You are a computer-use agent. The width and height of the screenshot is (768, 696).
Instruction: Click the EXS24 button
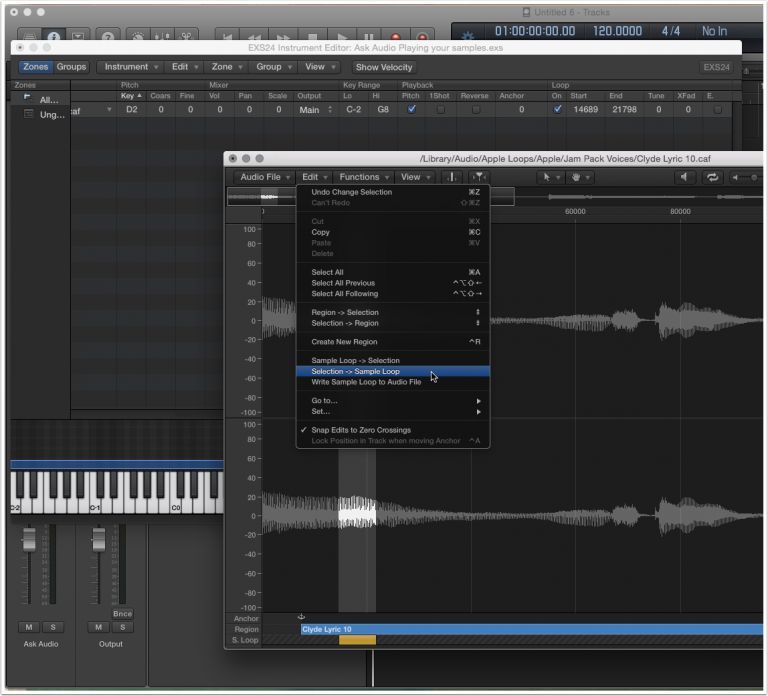(x=716, y=67)
